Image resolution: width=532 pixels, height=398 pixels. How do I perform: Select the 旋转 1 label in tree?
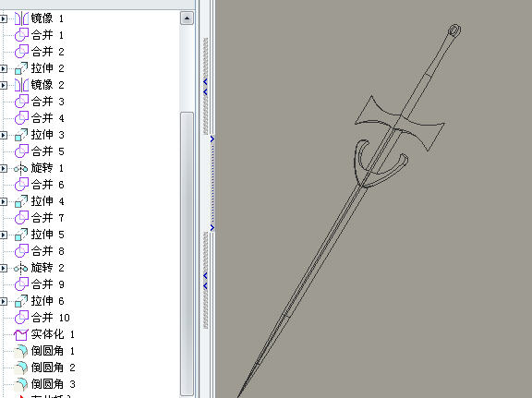click(47, 168)
